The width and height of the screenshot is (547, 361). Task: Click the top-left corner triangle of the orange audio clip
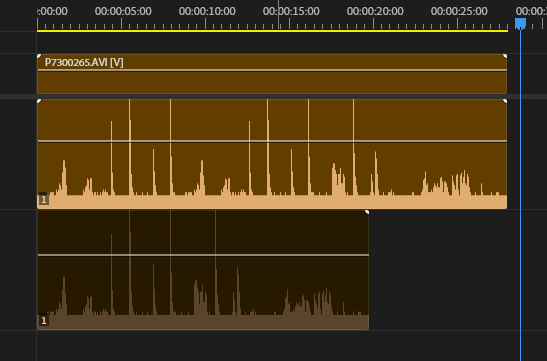coord(39,101)
